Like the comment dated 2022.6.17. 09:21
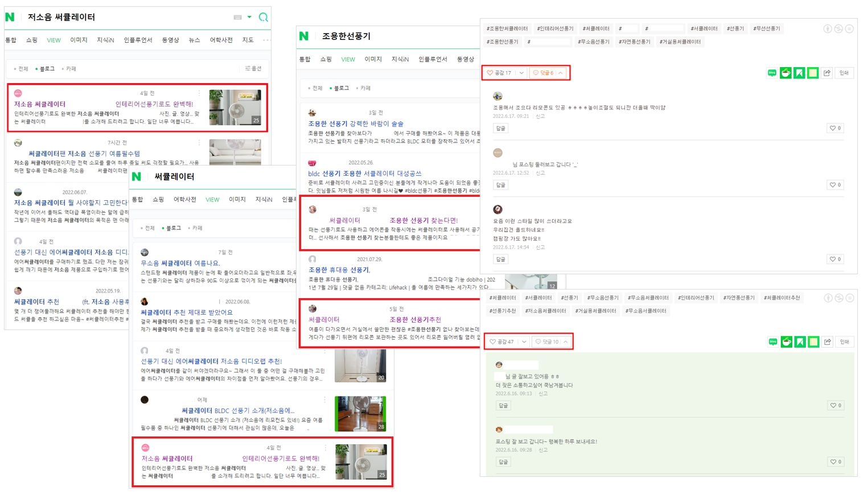This screenshot has width=868, height=495. coord(835,128)
